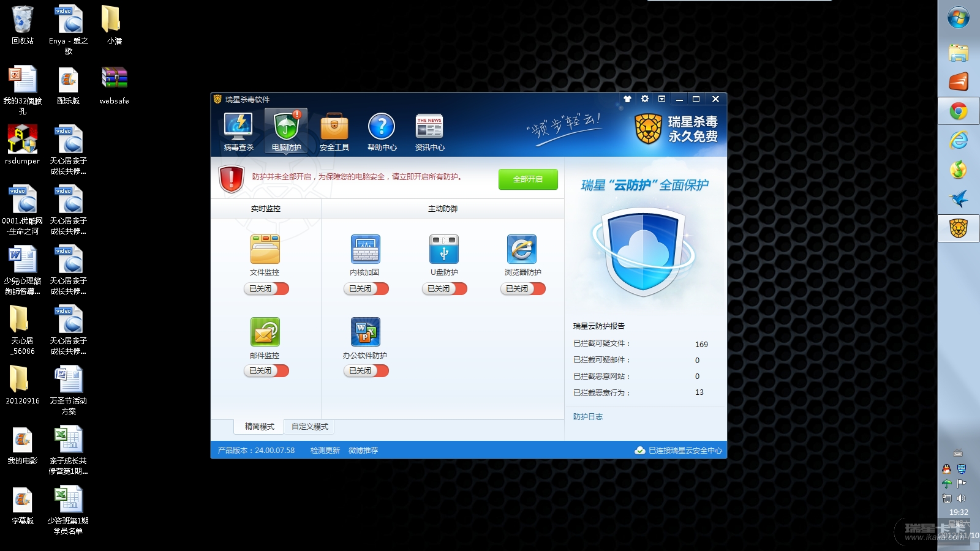Screen dimensions: 980x551
Task: Click the Rising lion shield logo
Action: click(649, 129)
